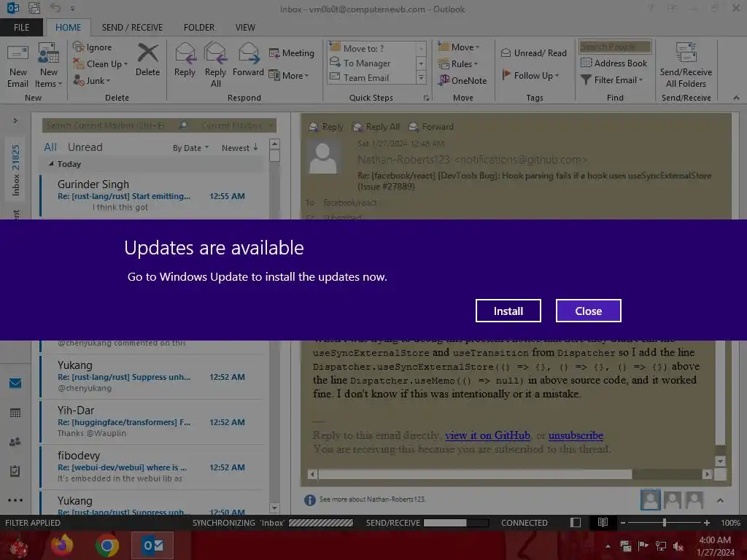Image resolution: width=747 pixels, height=560 pixels.
Task: Toggle Newest sort order
Action: [239, 147]
